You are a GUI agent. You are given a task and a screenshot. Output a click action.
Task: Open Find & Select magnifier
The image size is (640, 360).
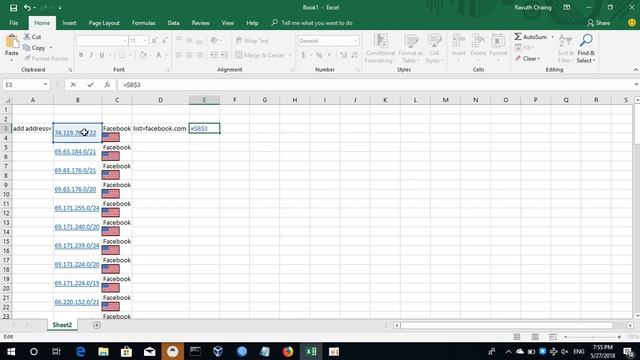click(x=586, y=48)
